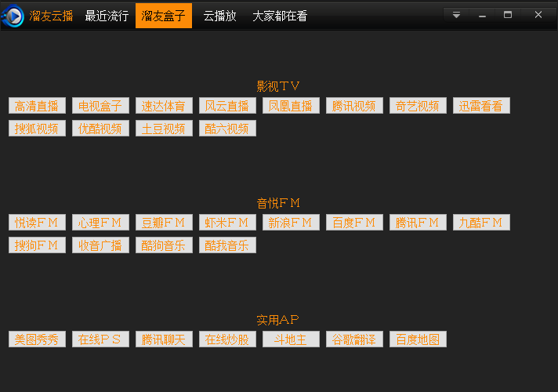Launch 电视盒子
This screenshot has height=392, width=558.
click(x=100, y=106)
